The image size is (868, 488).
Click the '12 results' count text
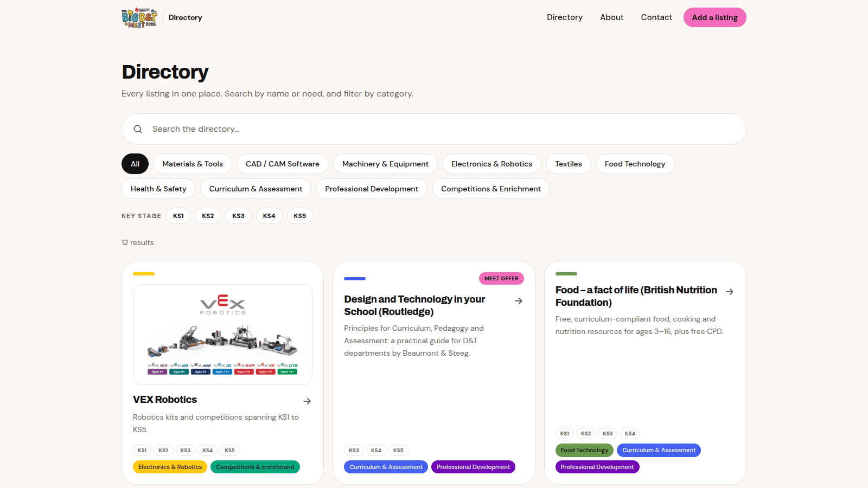click(x=138, y=242)
